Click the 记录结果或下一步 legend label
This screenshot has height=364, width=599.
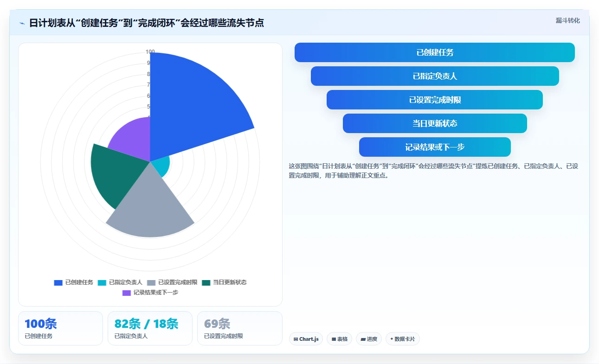156,293
